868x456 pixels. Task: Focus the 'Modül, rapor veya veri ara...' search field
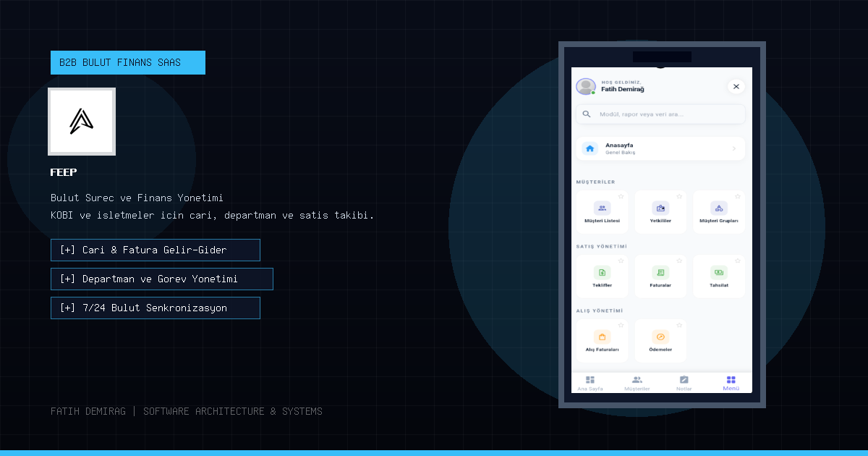point(660,114)
